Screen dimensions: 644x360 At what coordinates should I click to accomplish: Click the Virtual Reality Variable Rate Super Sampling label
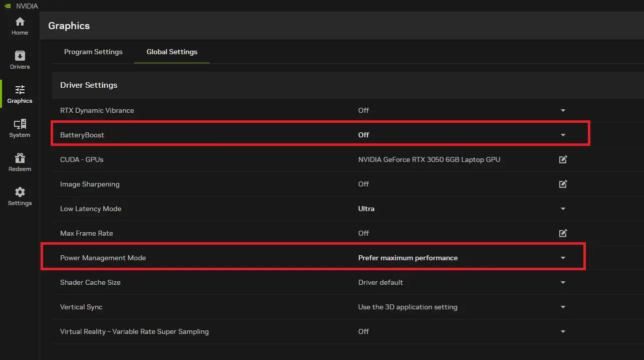pos(134,331)
